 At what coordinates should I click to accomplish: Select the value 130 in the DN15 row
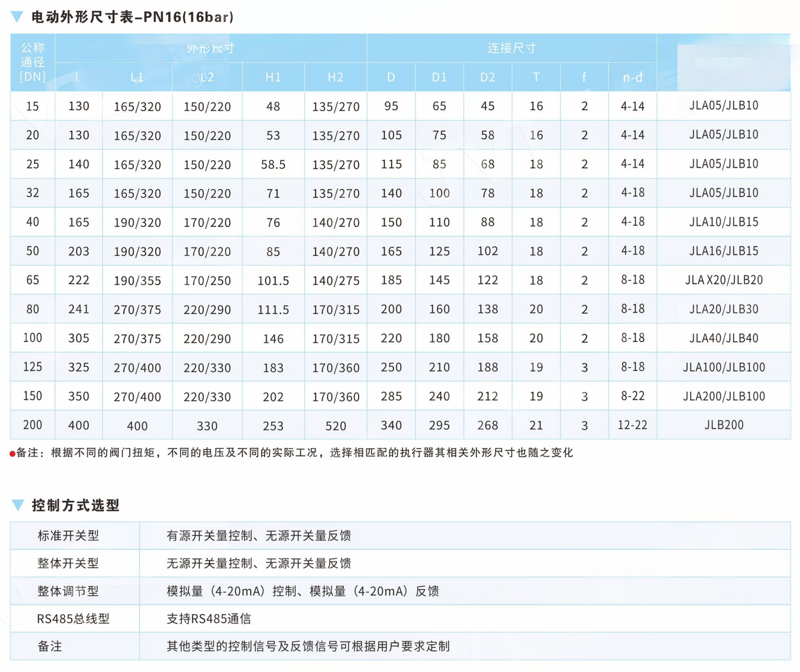click(x=78, y=106)
